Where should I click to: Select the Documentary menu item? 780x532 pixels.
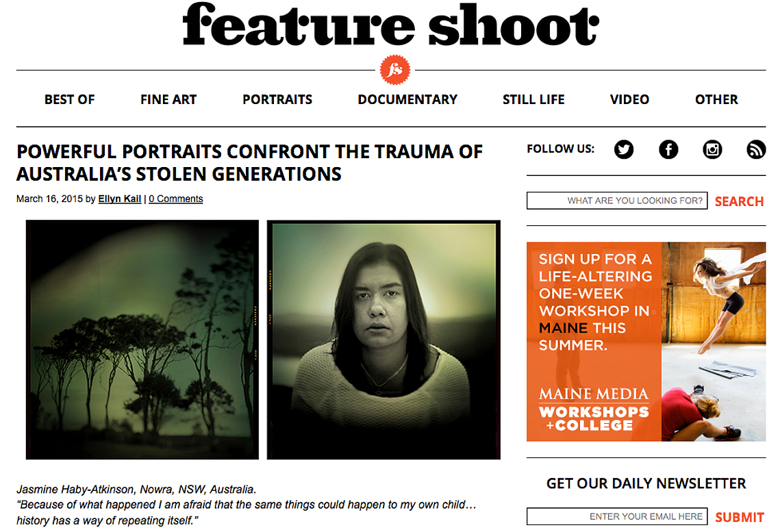(x=407, y=99)
